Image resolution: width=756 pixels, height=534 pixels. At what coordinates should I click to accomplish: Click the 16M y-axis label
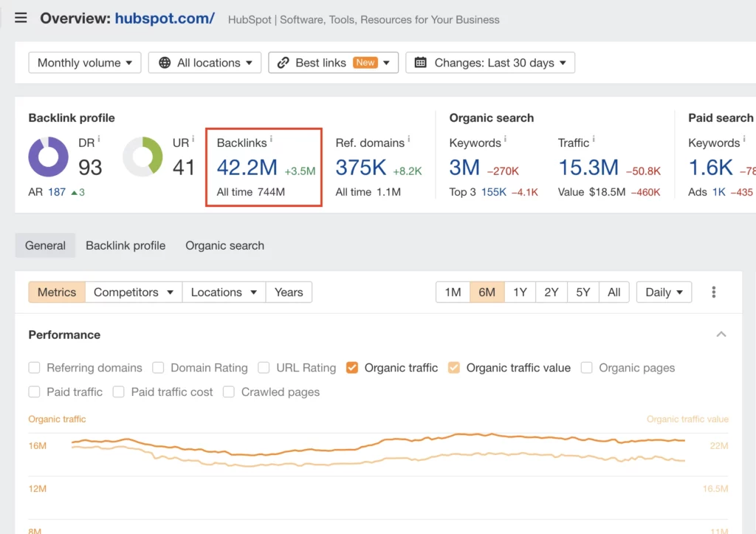[37, 445]
